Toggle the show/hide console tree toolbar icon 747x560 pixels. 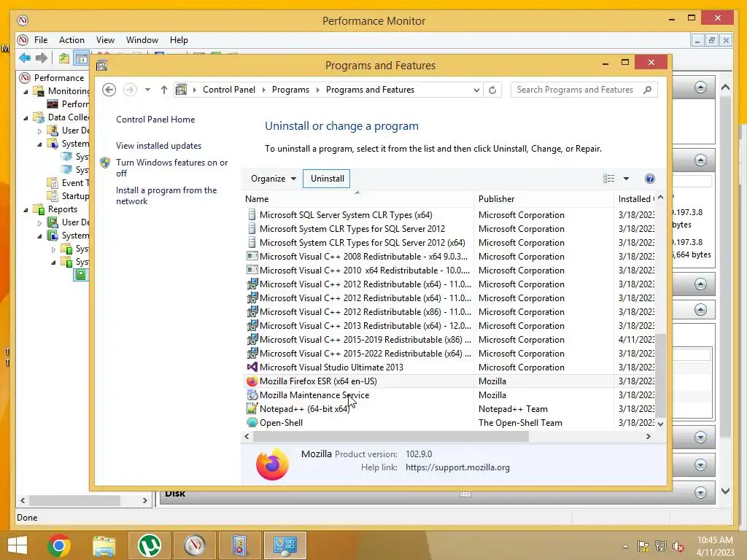pos(82,58)
